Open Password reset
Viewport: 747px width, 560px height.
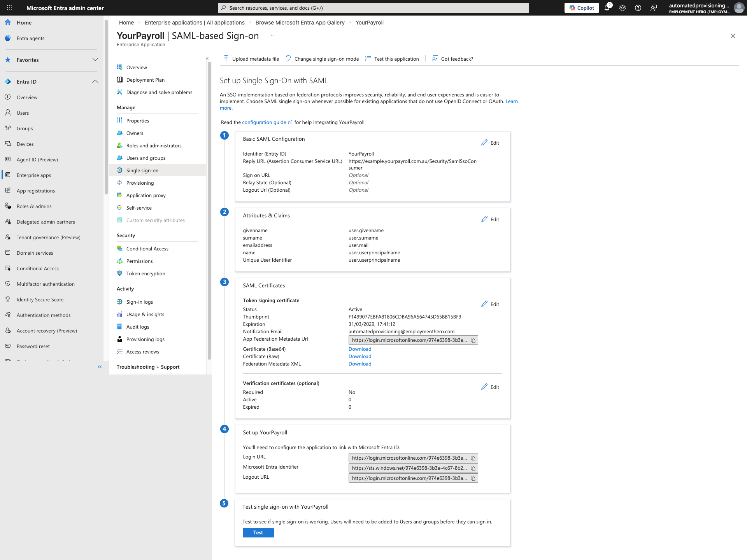pyautogui.click(x=33, y=346)
